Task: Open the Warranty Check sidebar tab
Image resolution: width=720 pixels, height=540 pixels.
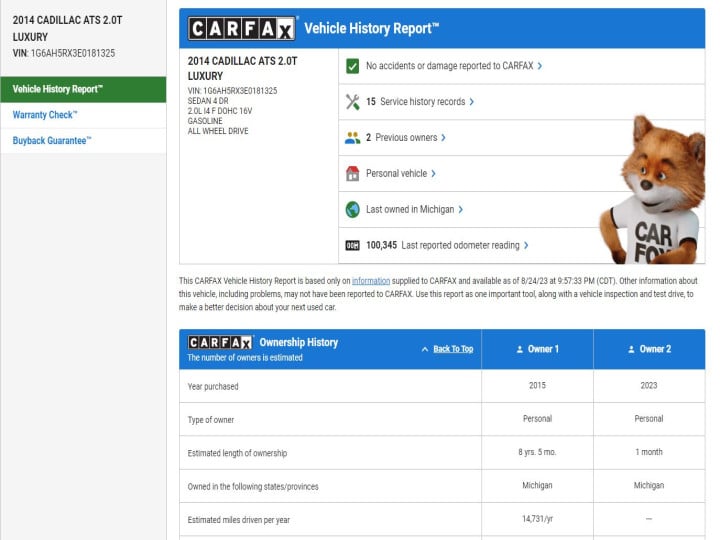Action: [x=83, y=115]
